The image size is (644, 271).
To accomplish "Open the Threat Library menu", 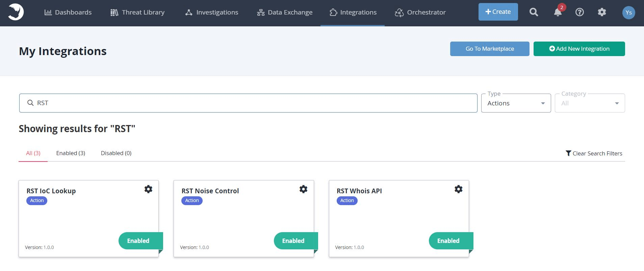I will [137, 13].
